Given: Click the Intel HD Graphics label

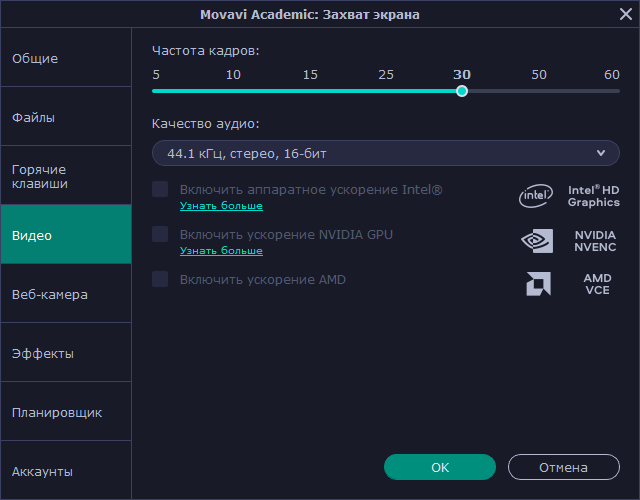Looking at the screenshot, I should tap(593, 196).
